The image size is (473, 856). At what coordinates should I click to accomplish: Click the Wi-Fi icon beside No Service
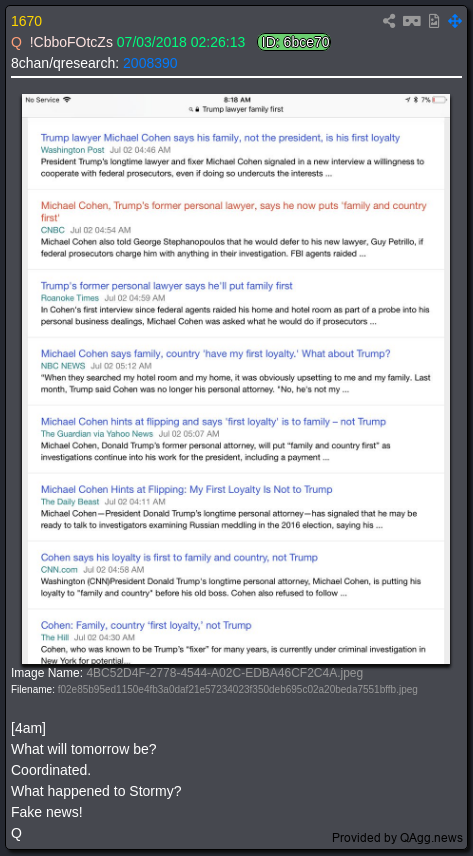click(x=67, y=100)
